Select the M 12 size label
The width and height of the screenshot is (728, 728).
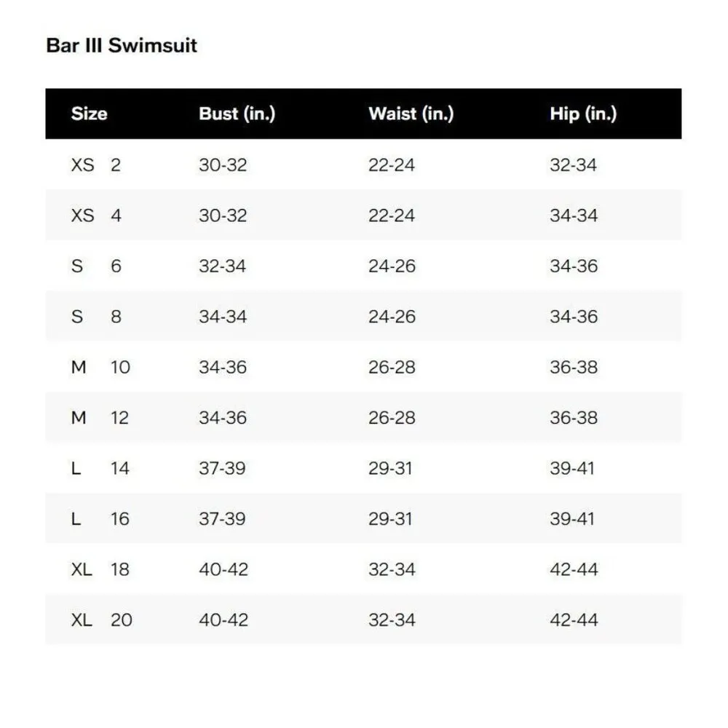(100, 418)
